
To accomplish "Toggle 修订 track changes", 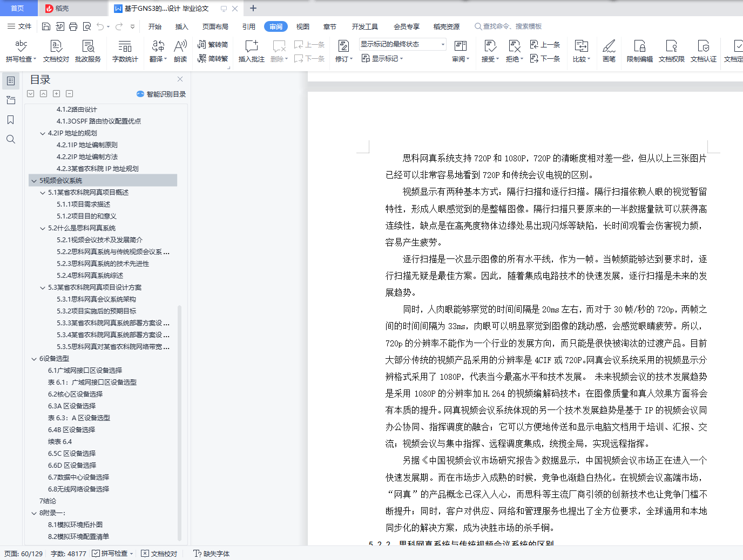I will coord(344,51).
